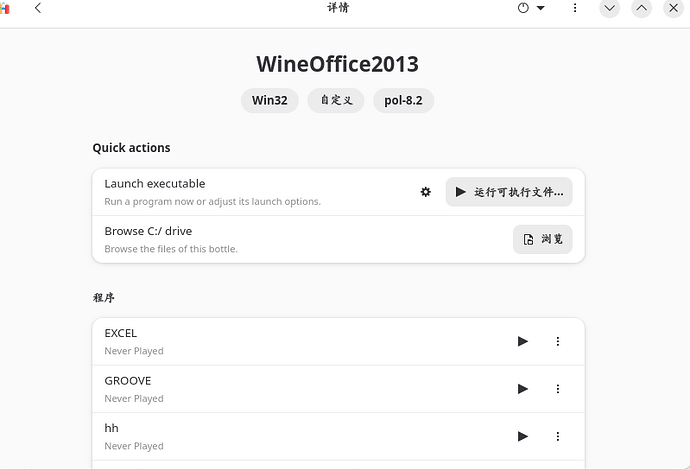Launch EXCEL with its play icon
The height and width of the screenshot is (470, 690).
522,341
